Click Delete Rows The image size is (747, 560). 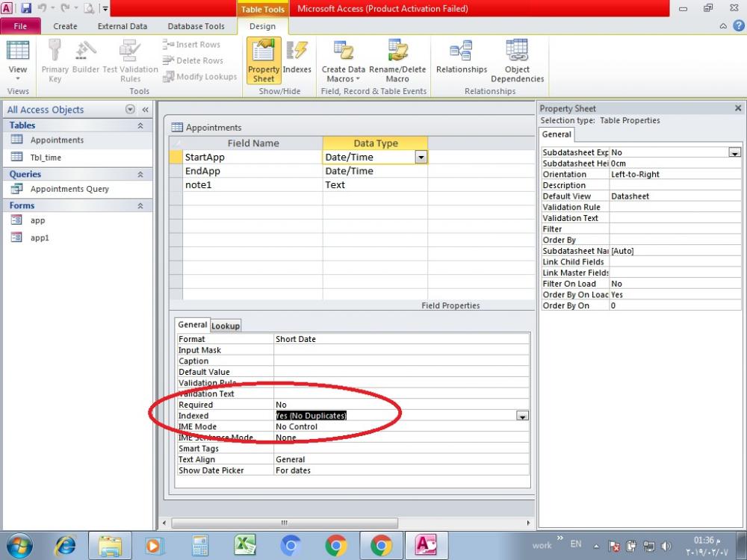tap(193, 60)
